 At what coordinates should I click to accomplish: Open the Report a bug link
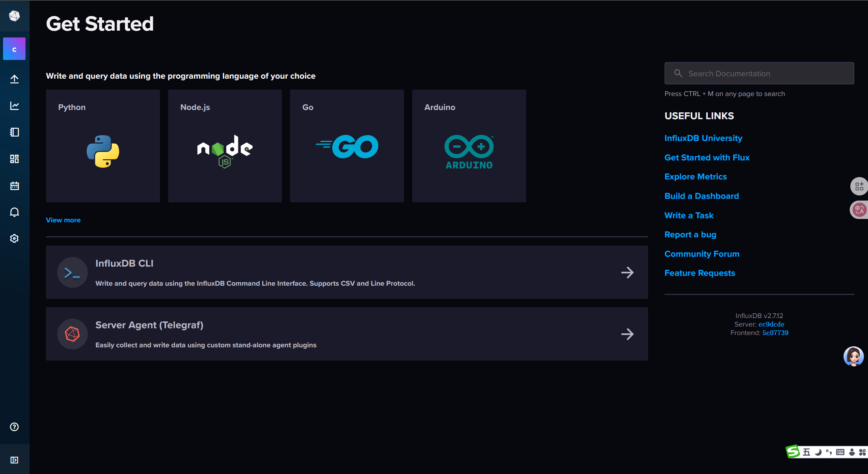click(690, 235)
